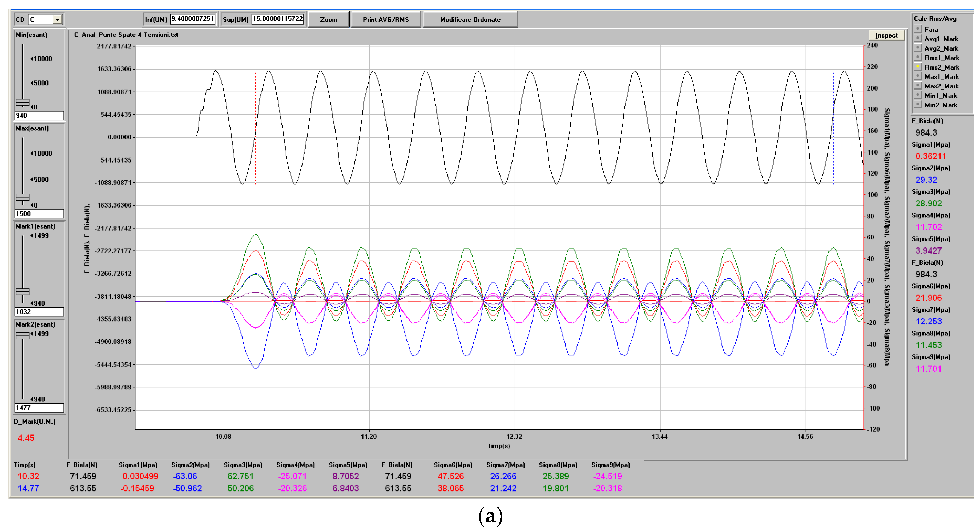The height and width of the screenshot is (532, 980).
Task: Select the Avg1_Mark radio option
Action: [x=918, y=38]
